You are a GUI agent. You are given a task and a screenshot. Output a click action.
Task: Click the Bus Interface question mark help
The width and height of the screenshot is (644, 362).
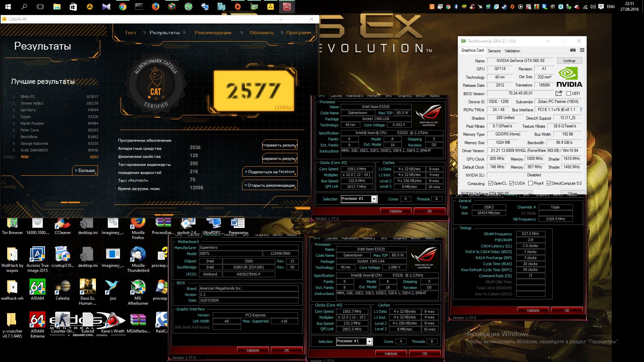coord(581,110)
